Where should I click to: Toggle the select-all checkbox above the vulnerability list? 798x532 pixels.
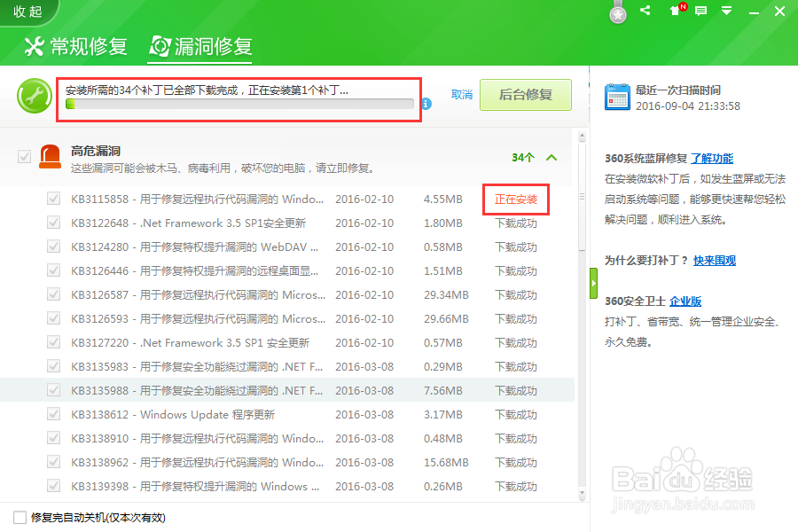click(x=24, y=155)
